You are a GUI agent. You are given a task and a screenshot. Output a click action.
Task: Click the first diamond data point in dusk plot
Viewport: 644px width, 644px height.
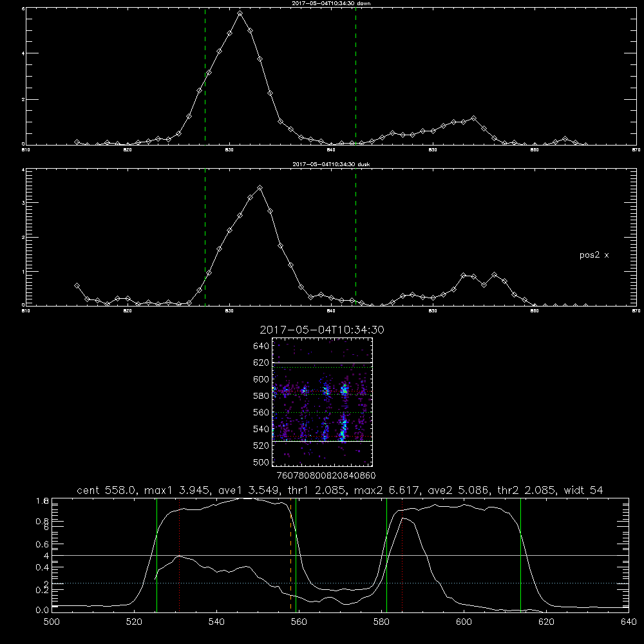[77, 285]
